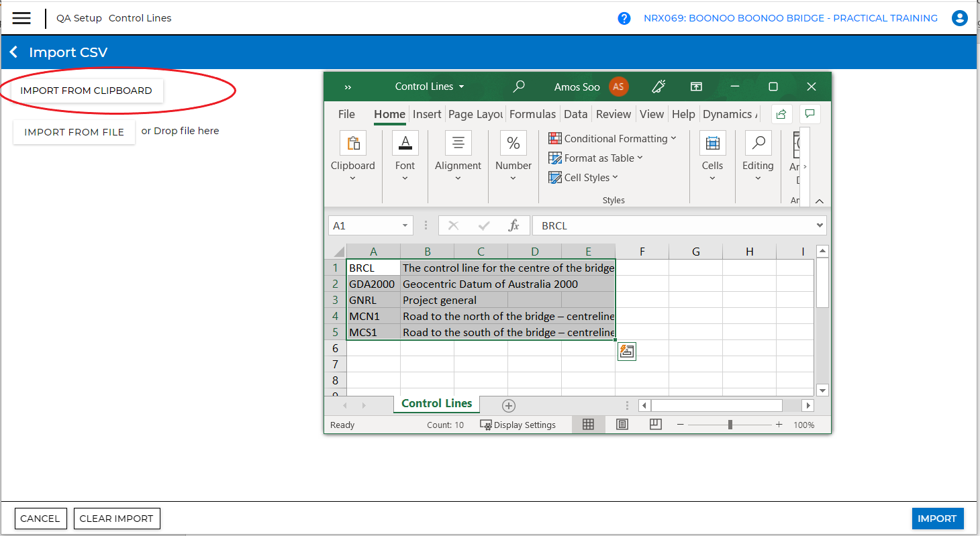Viewport: 980px width, 536px height.
Task: Open the Formulas ribbon tab
Action: pyautogui.click(x=532, y=114)
